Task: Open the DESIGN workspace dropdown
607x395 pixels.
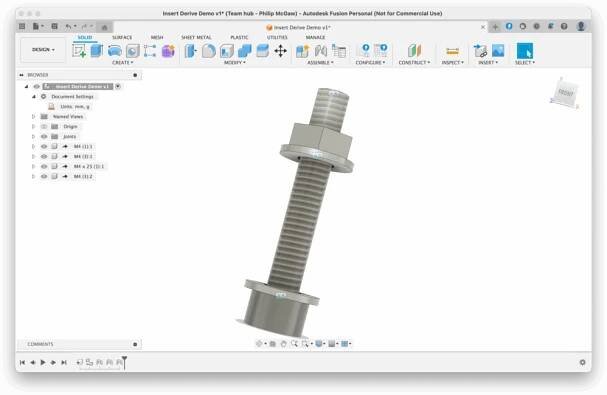Action: 43,50
